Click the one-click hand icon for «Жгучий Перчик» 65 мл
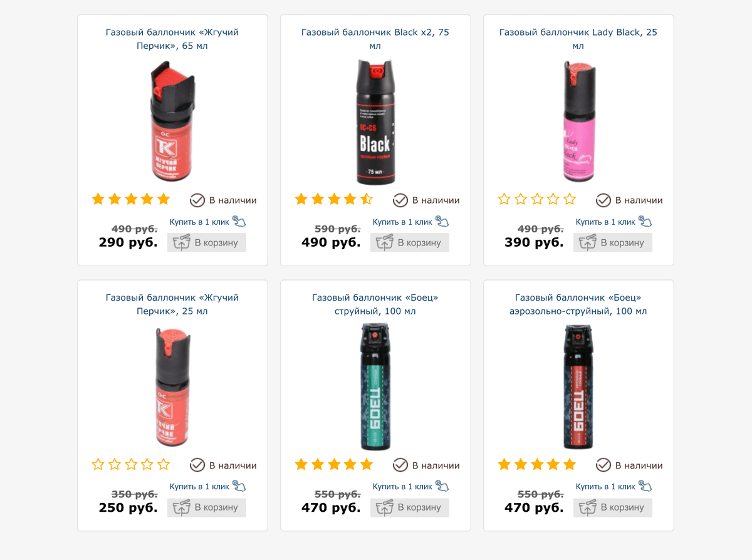Image resolution: width=752 pixels, height=560 pixels. [239, 221]
